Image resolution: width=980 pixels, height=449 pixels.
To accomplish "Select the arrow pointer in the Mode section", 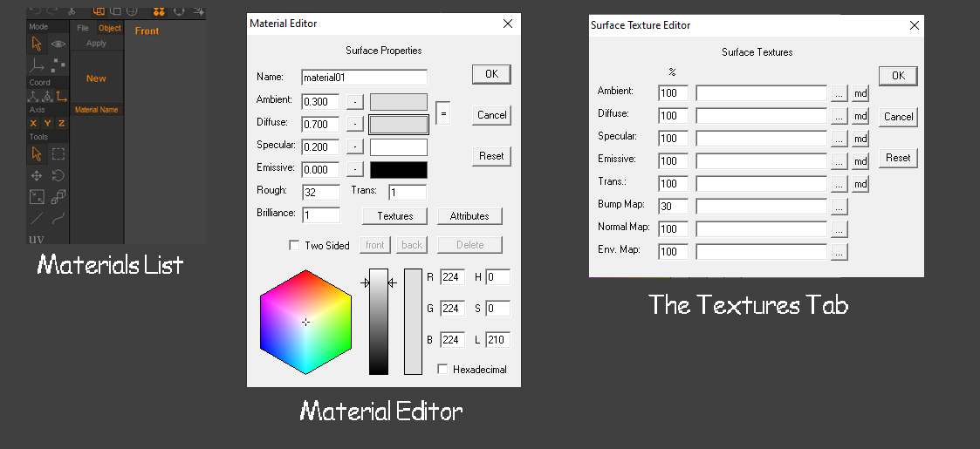I will 37,44.
